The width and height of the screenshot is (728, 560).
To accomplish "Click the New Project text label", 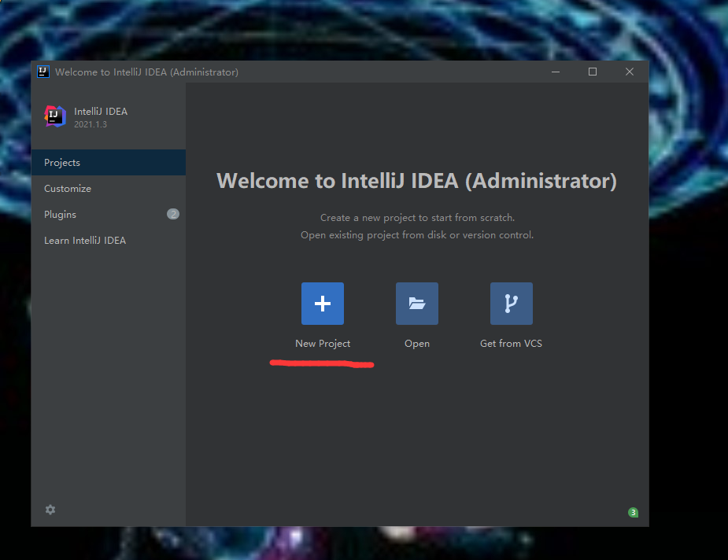I will tap(323, 344).
